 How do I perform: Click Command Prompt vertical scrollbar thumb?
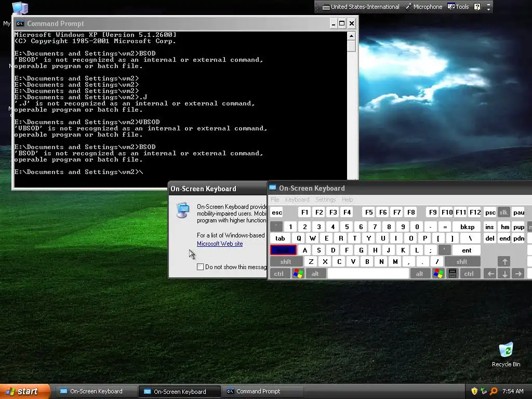click(352, 46)
